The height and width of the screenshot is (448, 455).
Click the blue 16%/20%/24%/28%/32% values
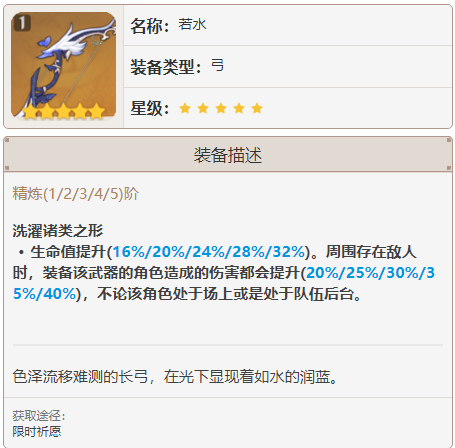[x=209, y=252]
